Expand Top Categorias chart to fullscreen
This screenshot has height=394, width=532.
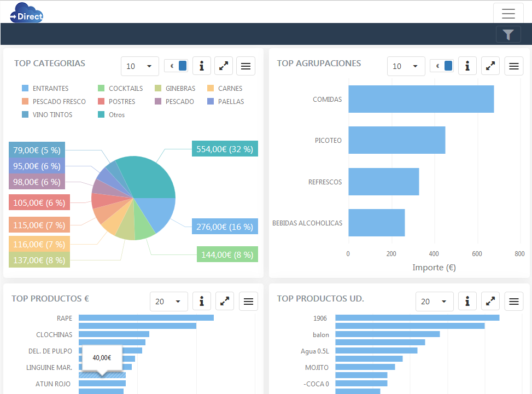(224, 66)
